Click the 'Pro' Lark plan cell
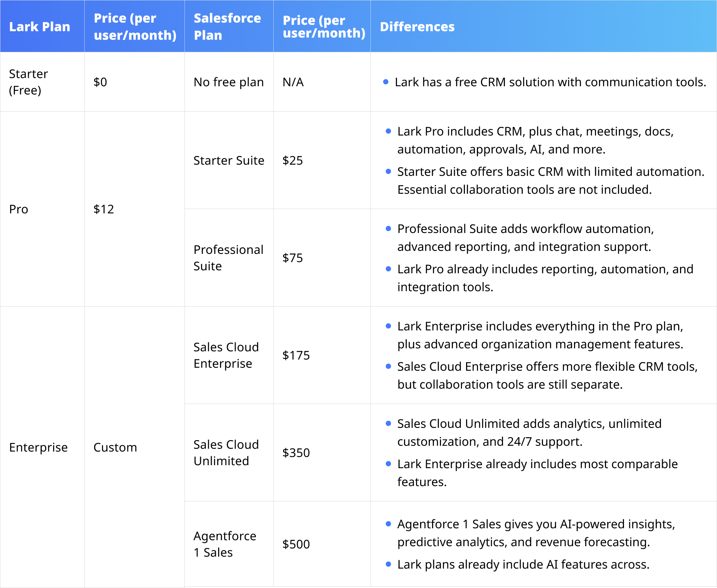 pyautogui.click(x=19, y=209)
